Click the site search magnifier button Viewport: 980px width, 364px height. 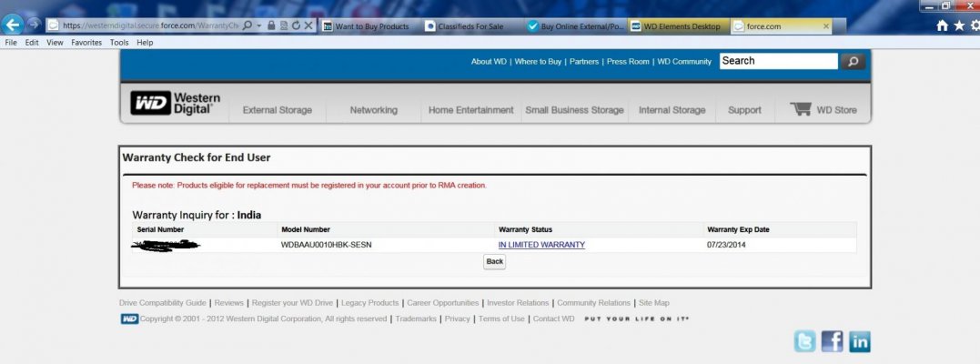coord(854,61)
